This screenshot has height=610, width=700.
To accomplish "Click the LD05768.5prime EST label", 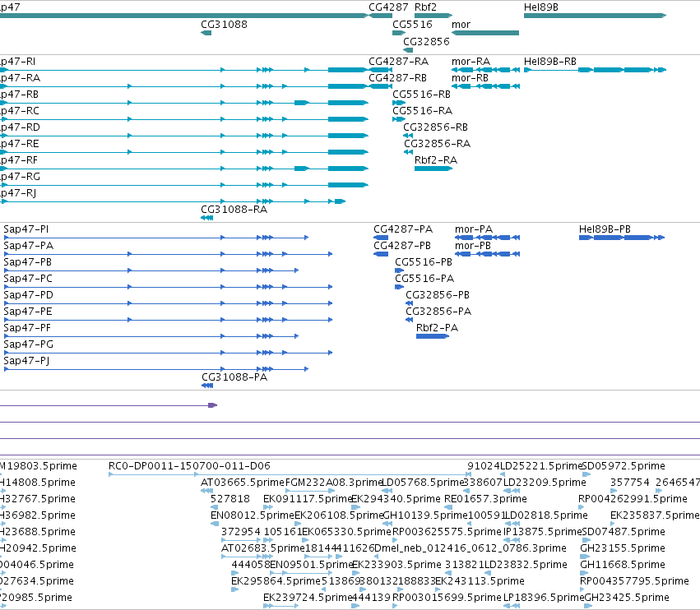I will pyautogui.click(x=424, y=483).
